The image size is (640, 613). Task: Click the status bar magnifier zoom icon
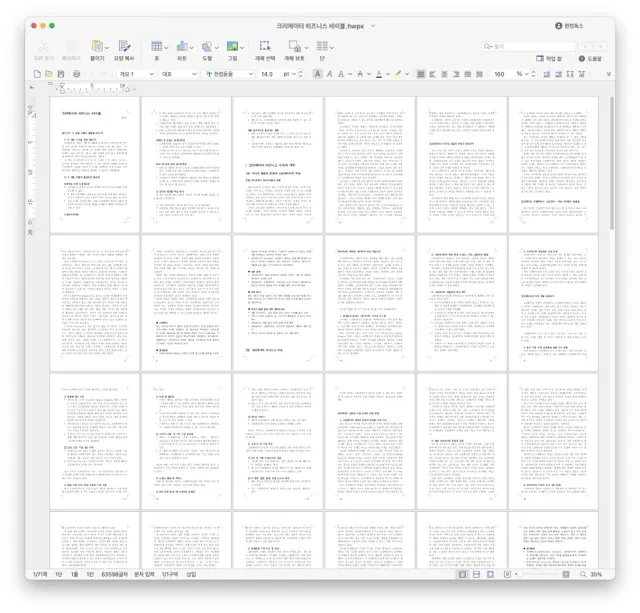pyautogui.click(x=583, y=574)
